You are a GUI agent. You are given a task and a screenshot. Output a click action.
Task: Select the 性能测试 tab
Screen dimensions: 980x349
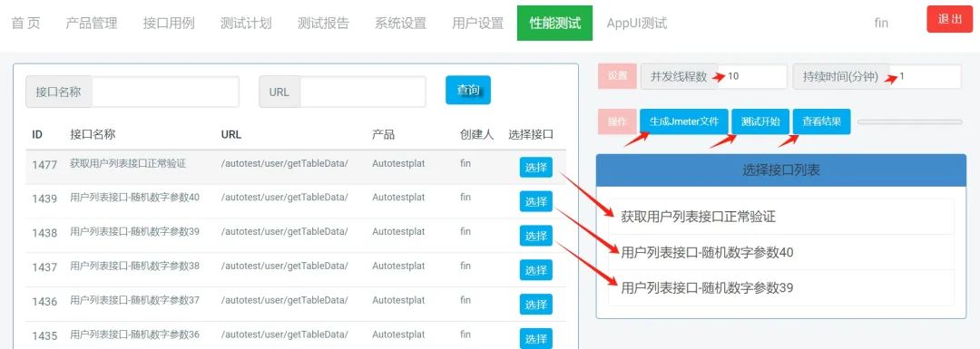[x=554, y=23]
